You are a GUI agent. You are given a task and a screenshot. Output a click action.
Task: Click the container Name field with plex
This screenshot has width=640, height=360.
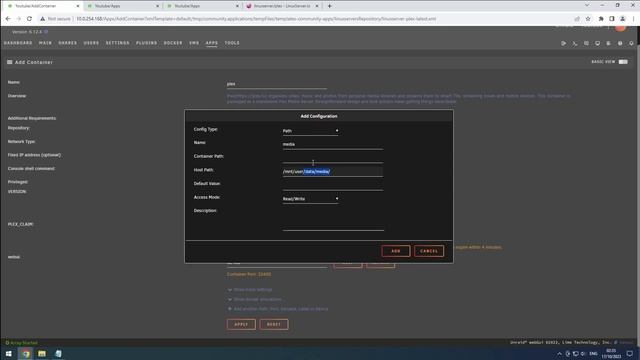pyautogui.click(x=277, y=84)
